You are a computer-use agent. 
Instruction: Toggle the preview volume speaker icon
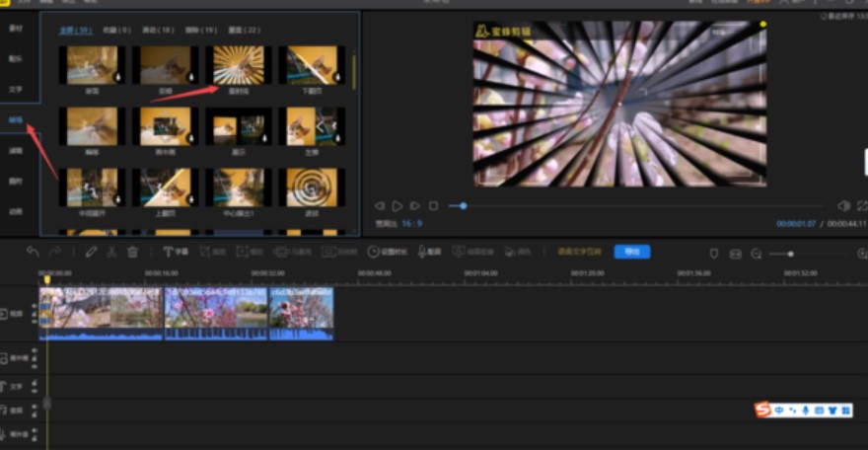(843, 205)
